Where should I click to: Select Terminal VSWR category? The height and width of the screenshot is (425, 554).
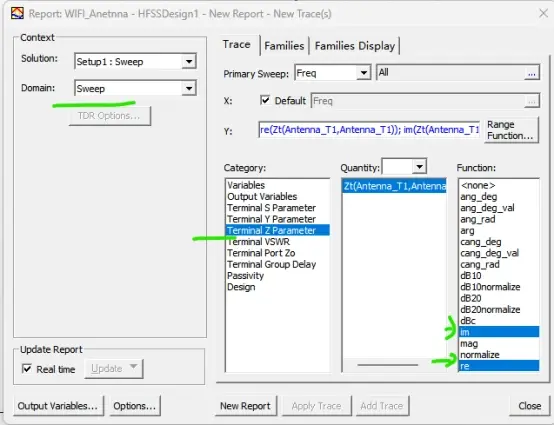click(258, 242)
